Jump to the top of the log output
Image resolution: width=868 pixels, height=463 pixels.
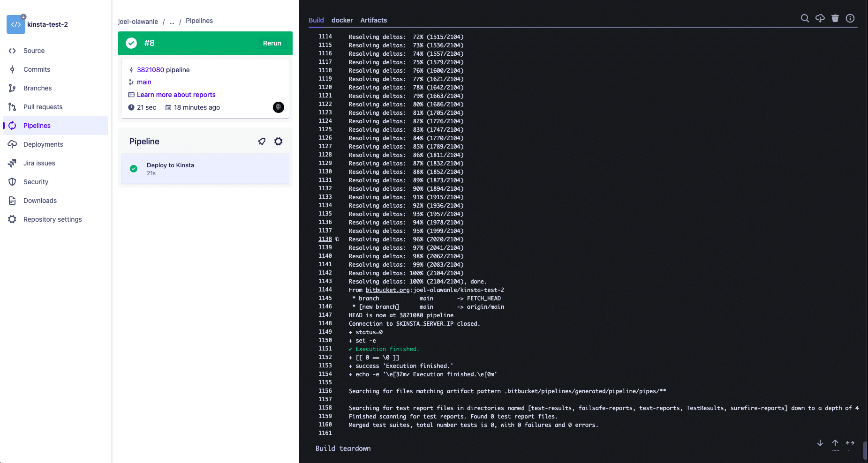tap(835, 443)
